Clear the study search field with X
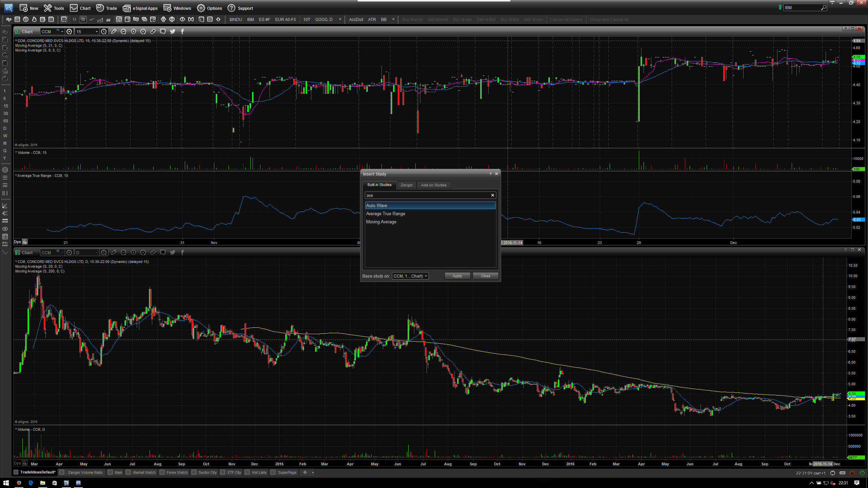The width and height of the screenshot is (868, 488). point(493,195)
